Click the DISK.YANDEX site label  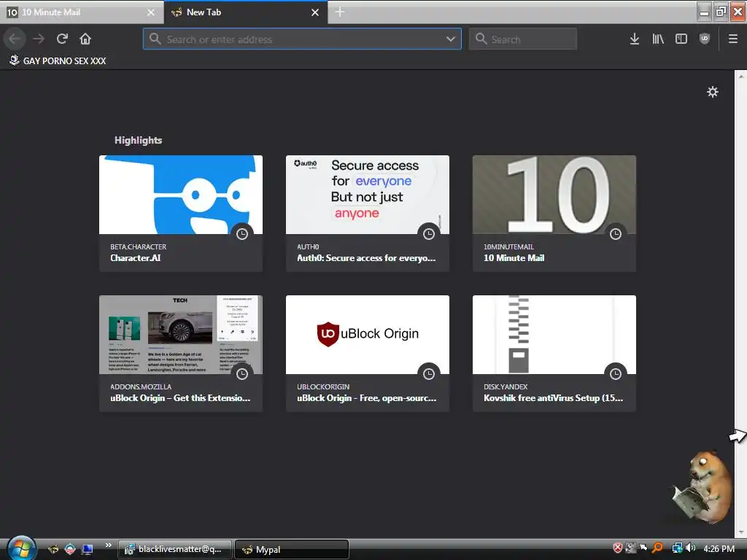(506, 386)
